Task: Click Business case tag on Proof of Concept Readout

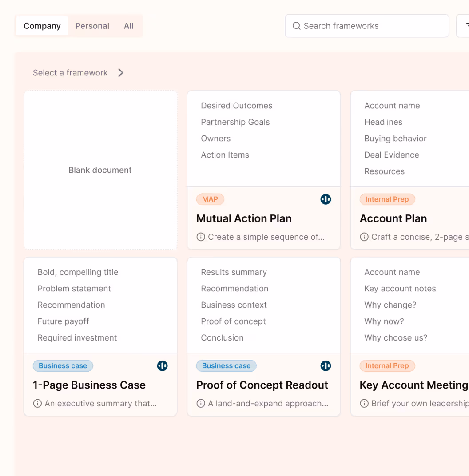Action: 226,366
